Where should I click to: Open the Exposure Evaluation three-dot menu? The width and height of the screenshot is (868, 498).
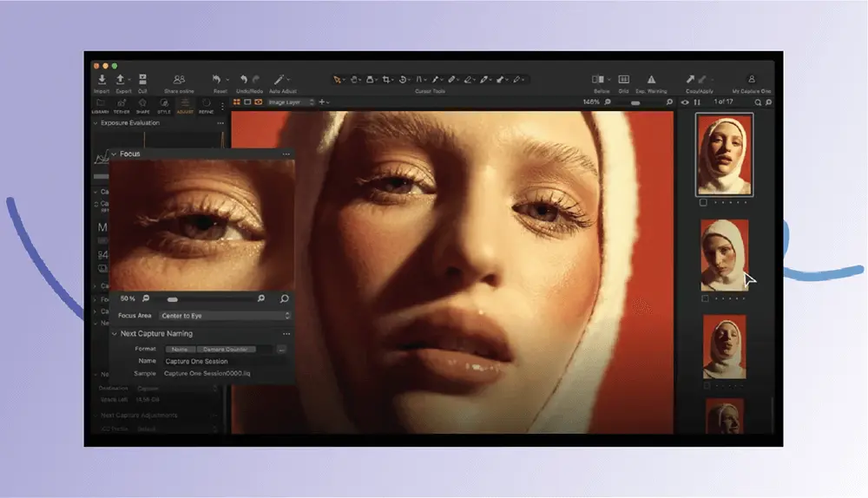(220, 123)
